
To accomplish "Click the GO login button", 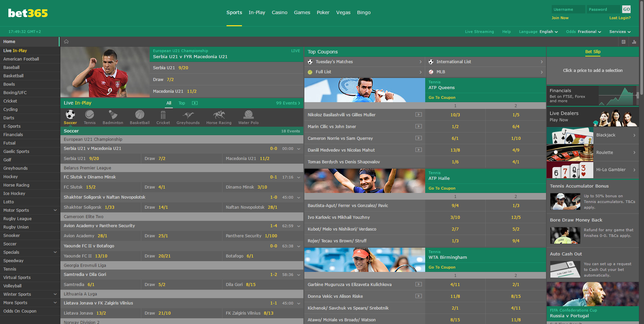I will [x=626, y=9].
